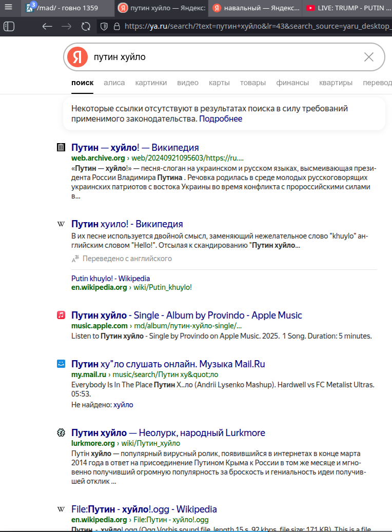The image size is (392, 532).
Task: Click the my.mail.ru green URL
Action: (145, 375)
